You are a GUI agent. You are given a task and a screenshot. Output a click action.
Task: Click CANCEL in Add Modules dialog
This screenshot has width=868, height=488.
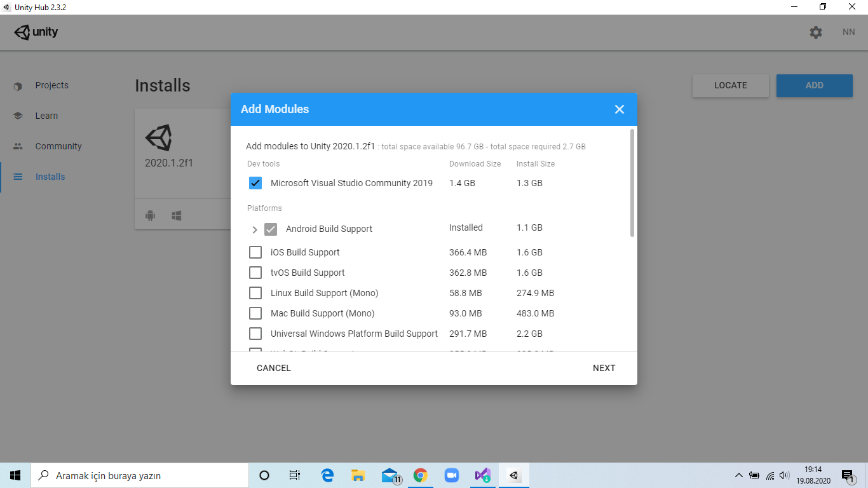coord(274,368)
